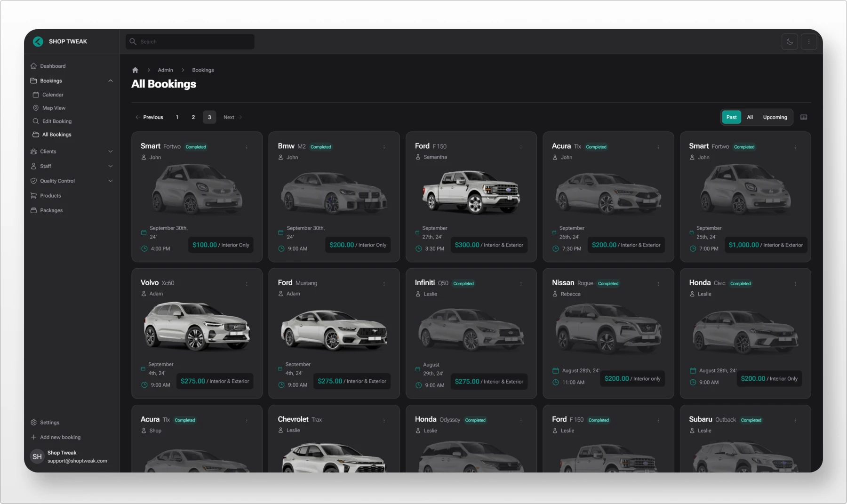Open options menu on Chevrolet Trax card
The height and width of the screenshot is (504, 847).
pyautogui.click(x=384, y=420)
